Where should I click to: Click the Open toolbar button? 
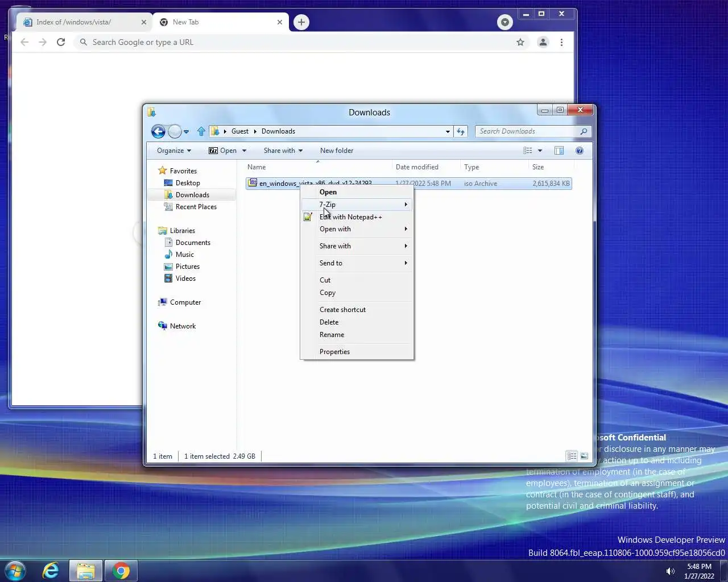click(x=222, y=151)
